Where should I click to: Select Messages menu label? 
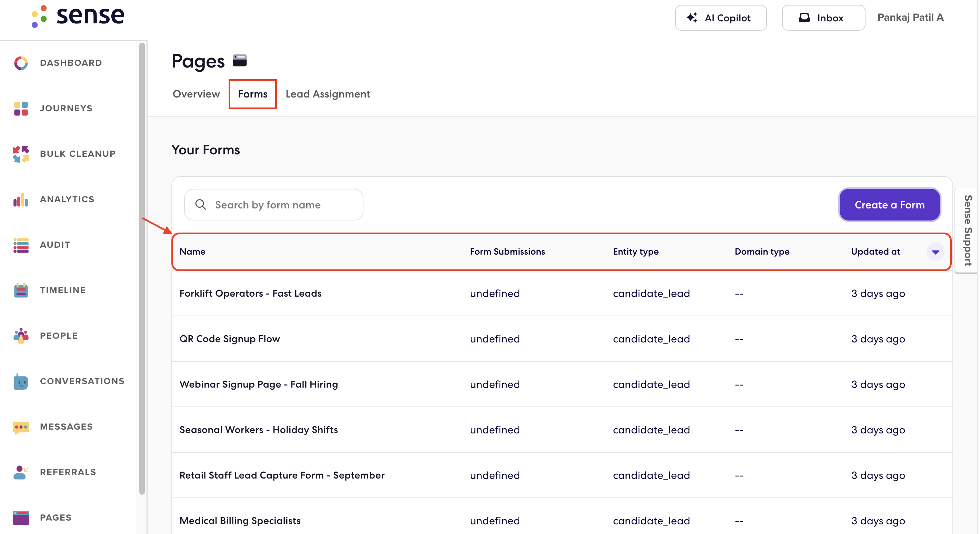click(x=67, y=427)
